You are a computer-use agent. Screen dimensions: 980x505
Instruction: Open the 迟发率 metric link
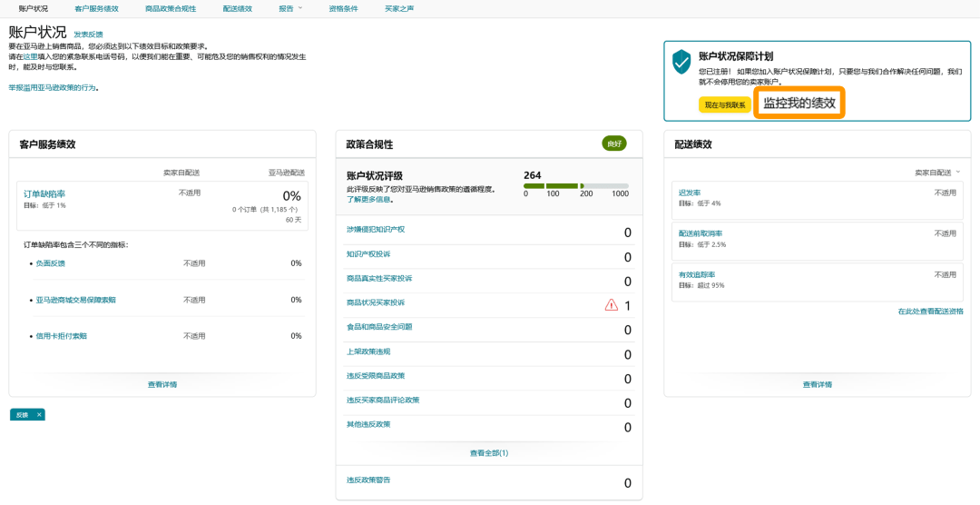click(x=690, y=193)
